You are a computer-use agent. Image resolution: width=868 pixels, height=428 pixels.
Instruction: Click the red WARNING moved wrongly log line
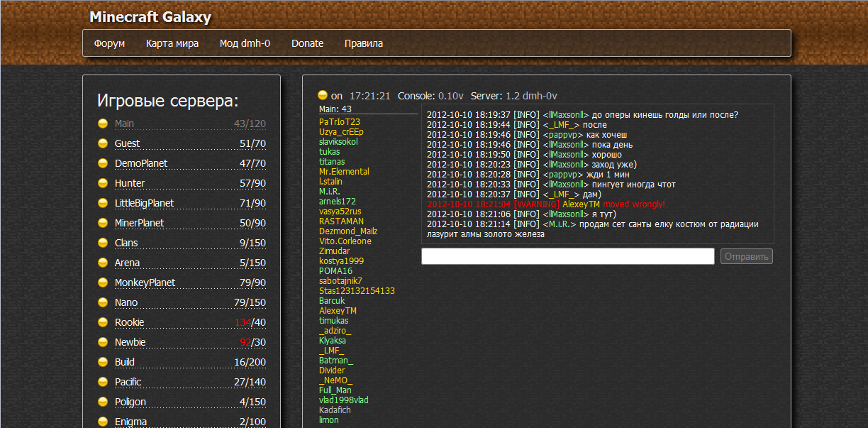click(546, 204)
